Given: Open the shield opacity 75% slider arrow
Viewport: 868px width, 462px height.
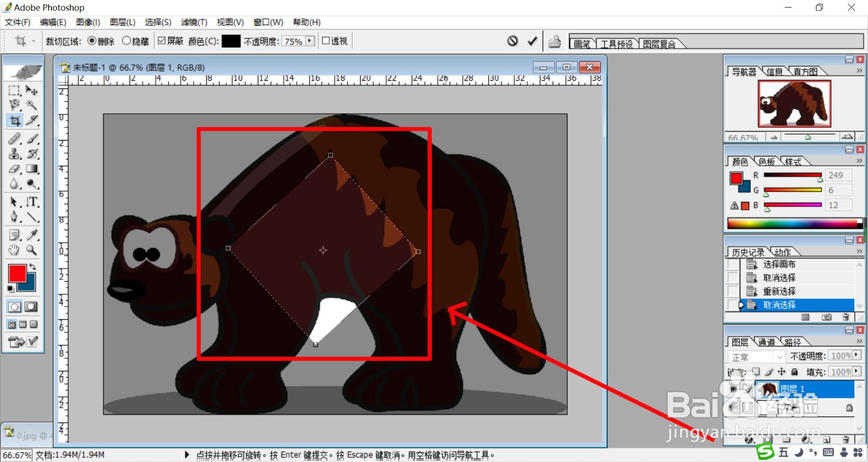Looking at the screenshot, I should coord(310,41).
